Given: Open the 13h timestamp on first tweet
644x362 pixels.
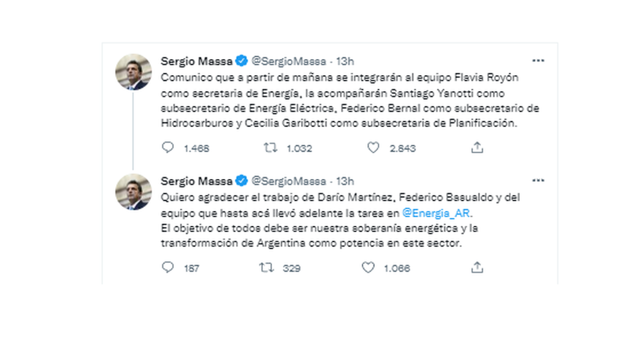Looking at the screenshot, I should pyautogui.click(x=345, y=61).
